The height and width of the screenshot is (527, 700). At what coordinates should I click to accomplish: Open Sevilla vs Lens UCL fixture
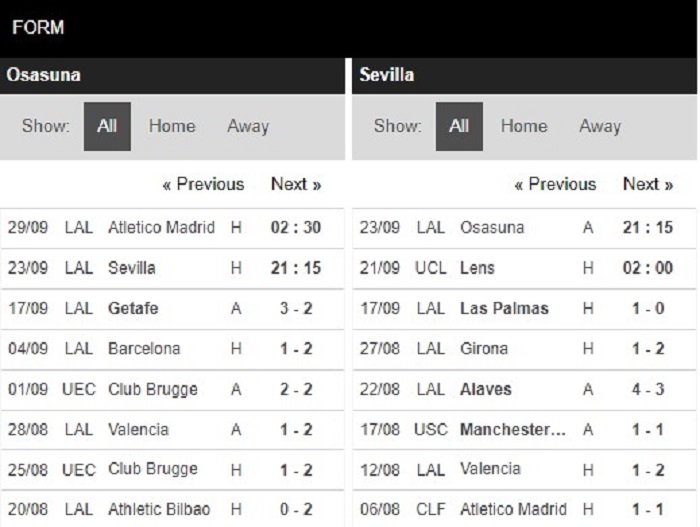524,268
